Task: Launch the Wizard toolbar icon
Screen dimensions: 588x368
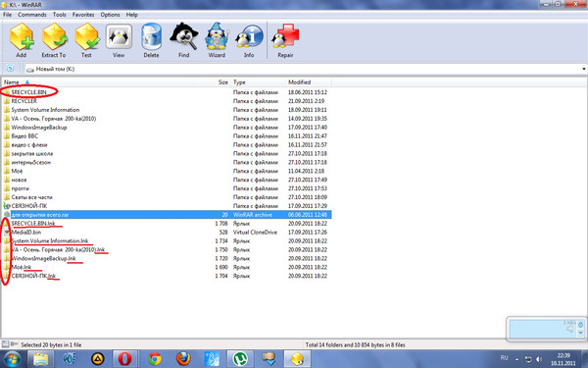Action: [x=217, y=37]
